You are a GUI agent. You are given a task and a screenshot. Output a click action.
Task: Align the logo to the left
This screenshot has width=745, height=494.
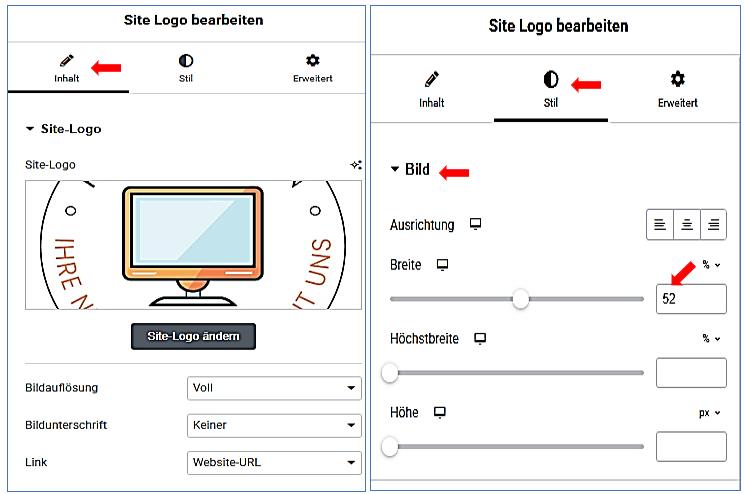pyautogui.click(x=660, y=225)
